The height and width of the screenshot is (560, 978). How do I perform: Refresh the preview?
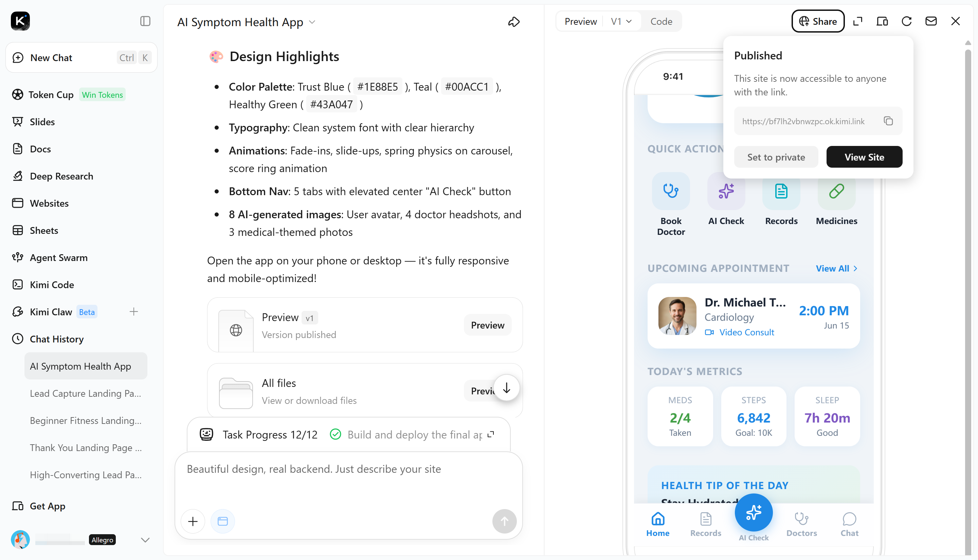pos(906,21)
